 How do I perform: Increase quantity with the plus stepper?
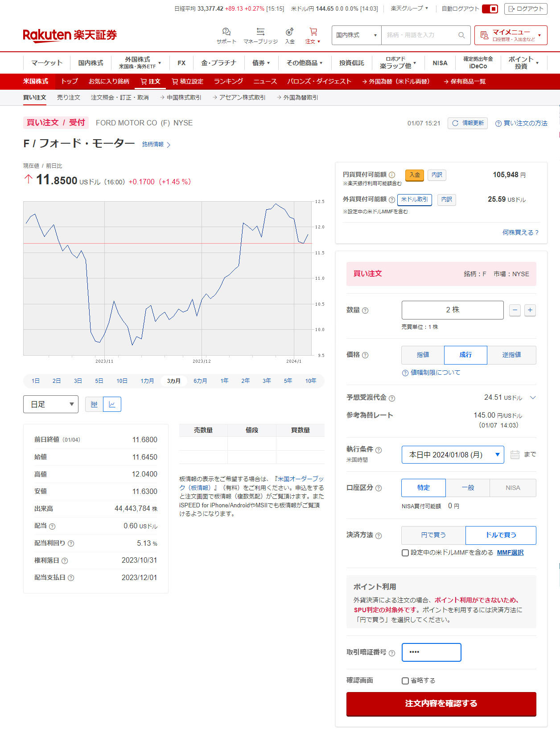click(x=530, y=310)
